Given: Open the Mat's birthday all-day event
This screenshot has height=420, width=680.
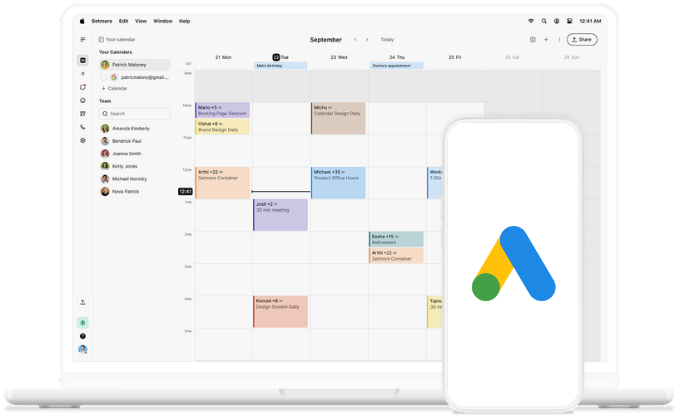Looking at the screenshot, I should pos(281,66).
